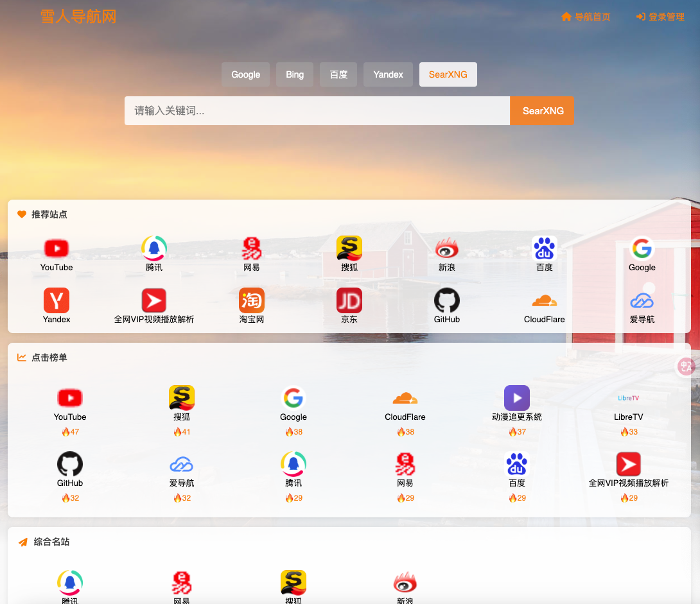Open 网易 with 29 clicks in 点击榜单
This screenshot has height=604, width=700.
point(405,464)
